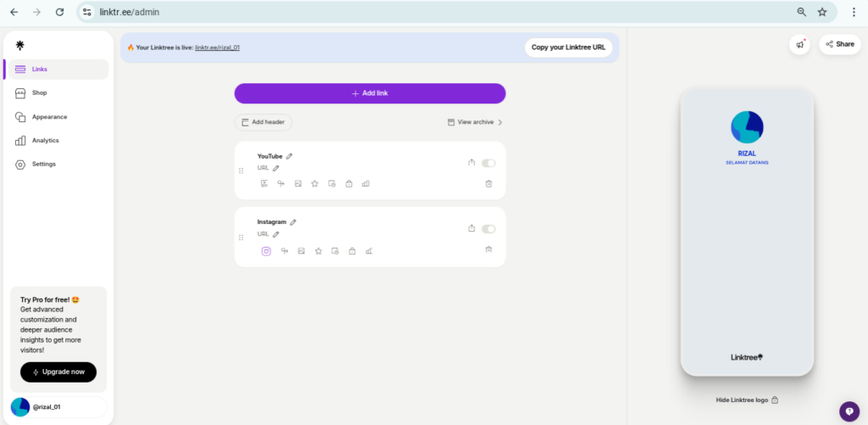Screen dimensions: 868x425
Task: Click the YouTube link title text
Action: click(270, 156)
